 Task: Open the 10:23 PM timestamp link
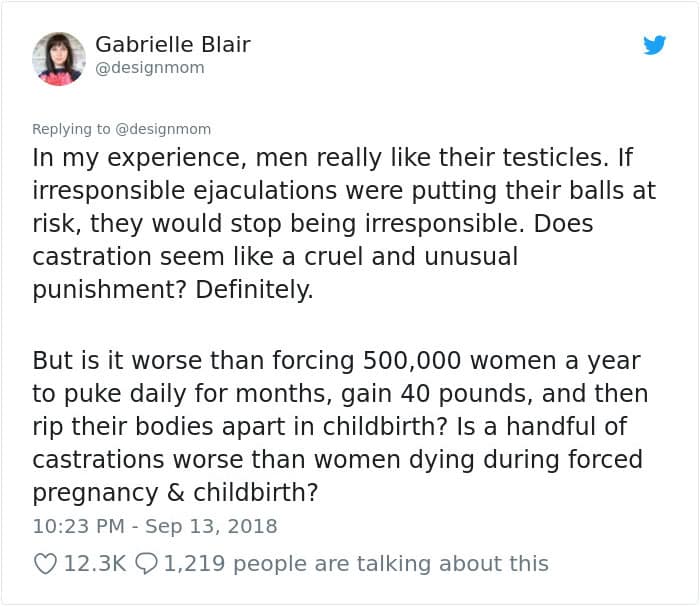(79, 526)
